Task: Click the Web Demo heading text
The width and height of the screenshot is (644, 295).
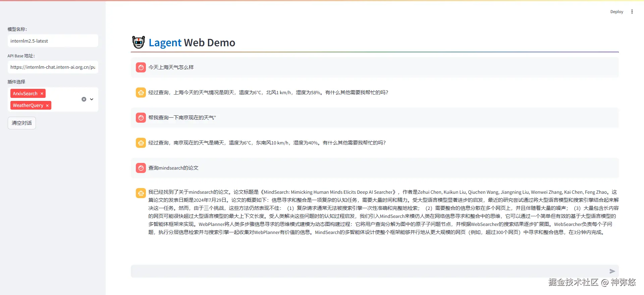Action: [x=209, y=43]
